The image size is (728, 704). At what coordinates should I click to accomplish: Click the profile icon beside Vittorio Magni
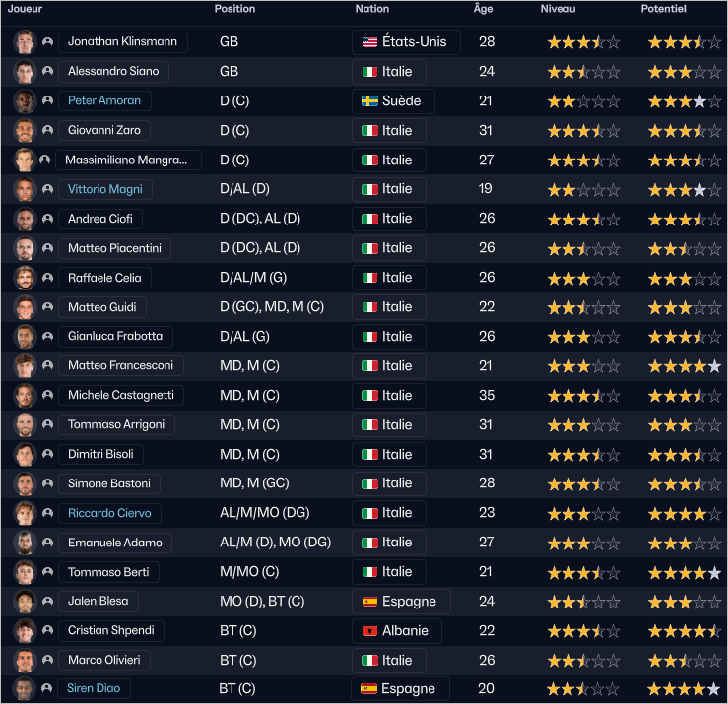point(47,189)
